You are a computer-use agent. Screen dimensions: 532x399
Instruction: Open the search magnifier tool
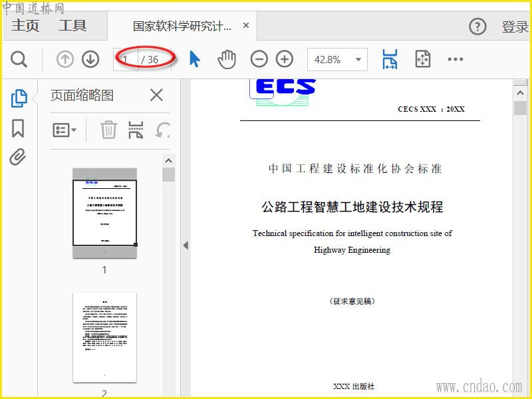[19, 59]
